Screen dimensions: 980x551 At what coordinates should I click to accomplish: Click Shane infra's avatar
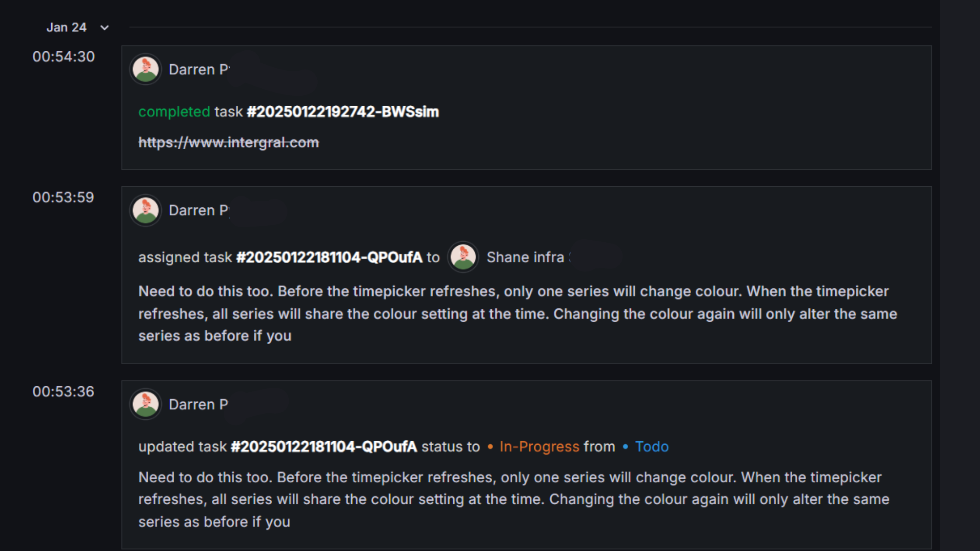tap(463, 257)
